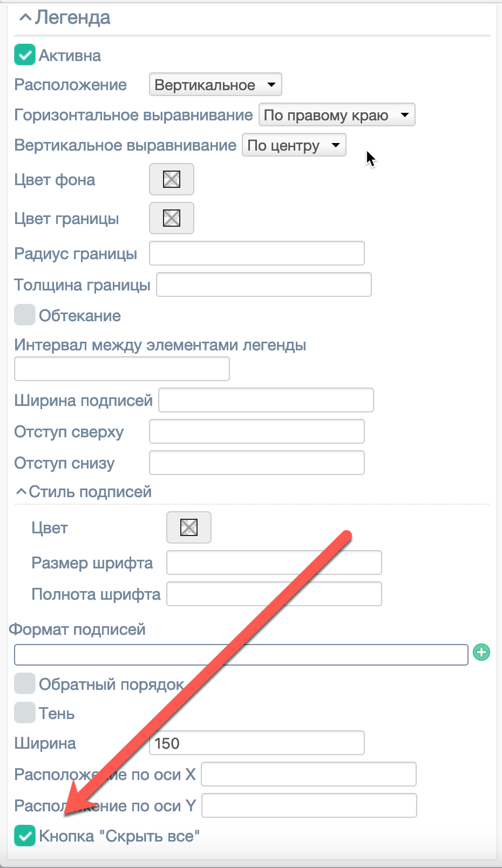
Task: Click the Расположение по оси X field
Action: coord(309,774)
